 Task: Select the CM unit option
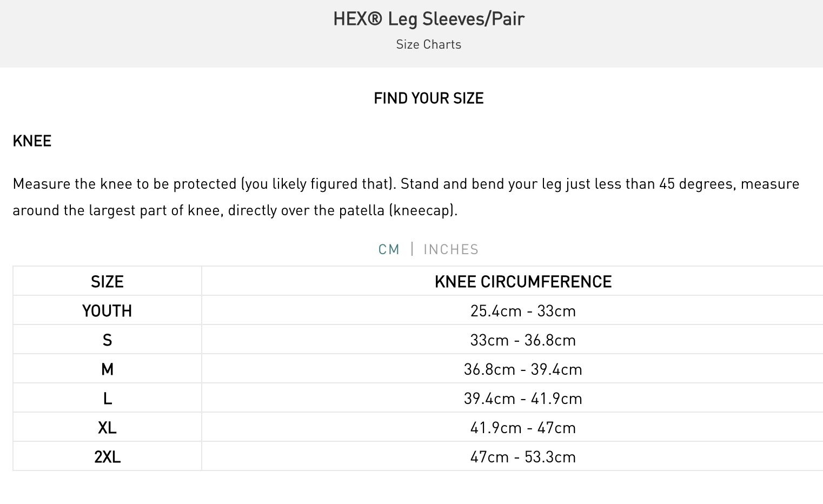click(x=389, y=249)
